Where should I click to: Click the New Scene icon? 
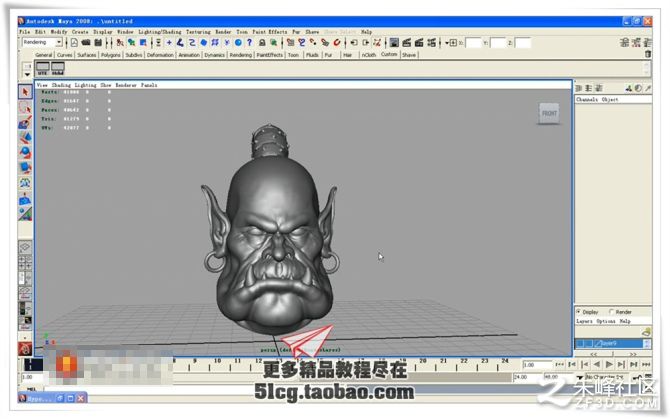74,43
